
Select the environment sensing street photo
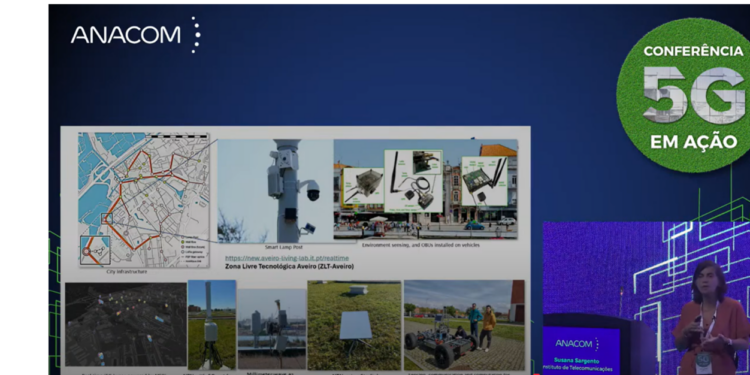point(425,189)
